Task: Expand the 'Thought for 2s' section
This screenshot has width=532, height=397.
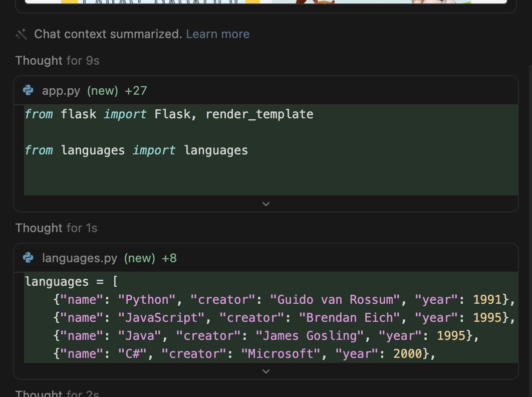Action: coord(57,393)
